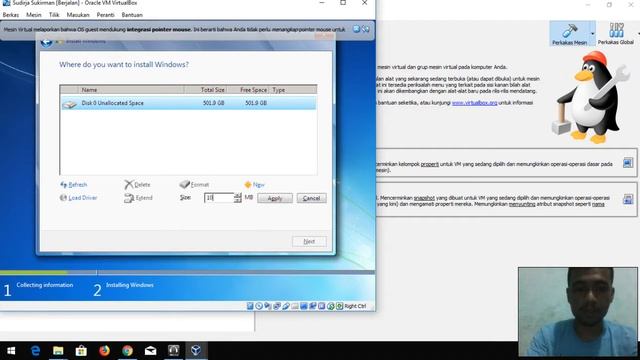Apply the entered partition size

tap(275, 198)
